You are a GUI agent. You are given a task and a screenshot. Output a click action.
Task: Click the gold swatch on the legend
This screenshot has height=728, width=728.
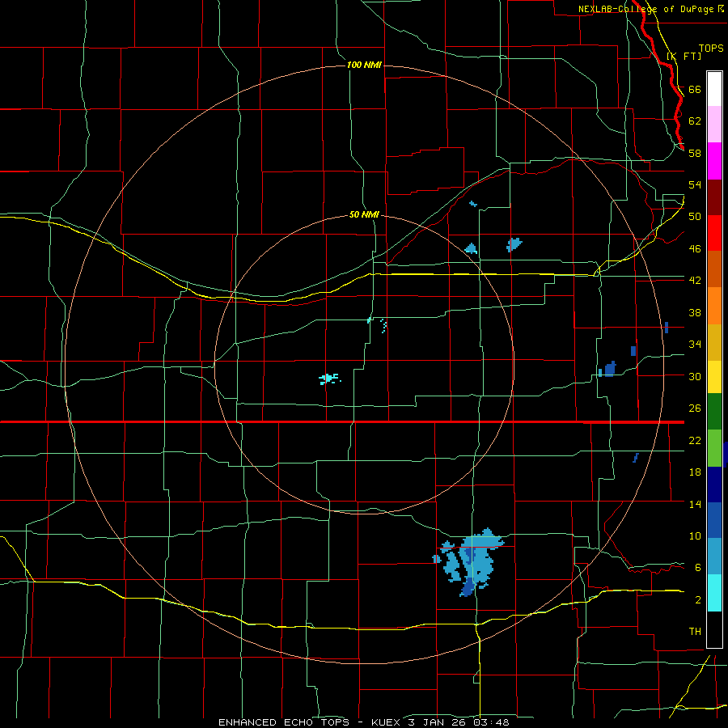click(x=714, y=342)
